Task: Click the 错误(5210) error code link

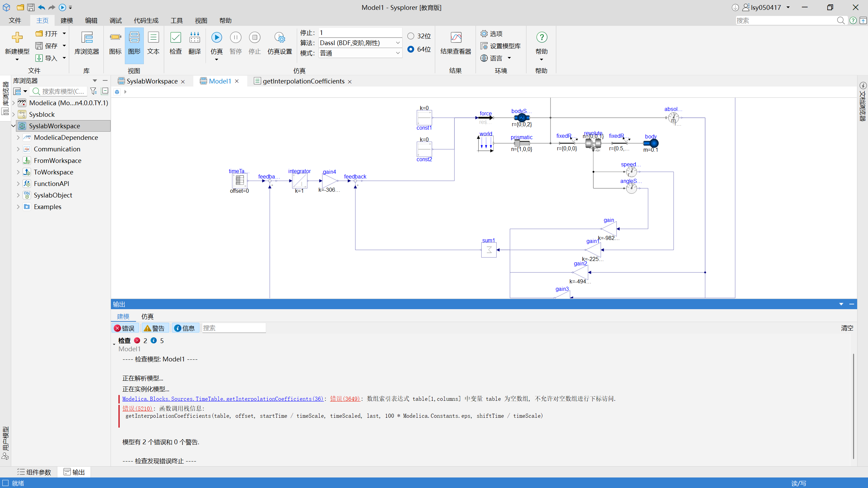Action: point(137,408)
